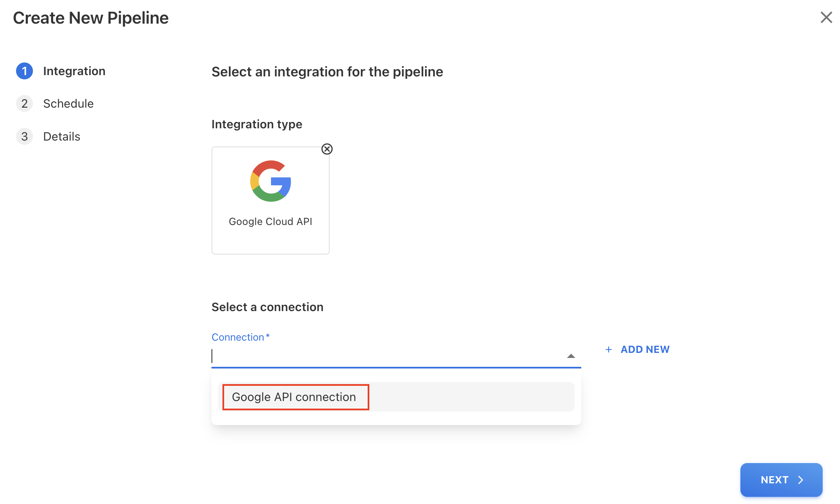Click the Google G logo
The width and height of the screenshot is (840, 504).
[x=271, y=181]
